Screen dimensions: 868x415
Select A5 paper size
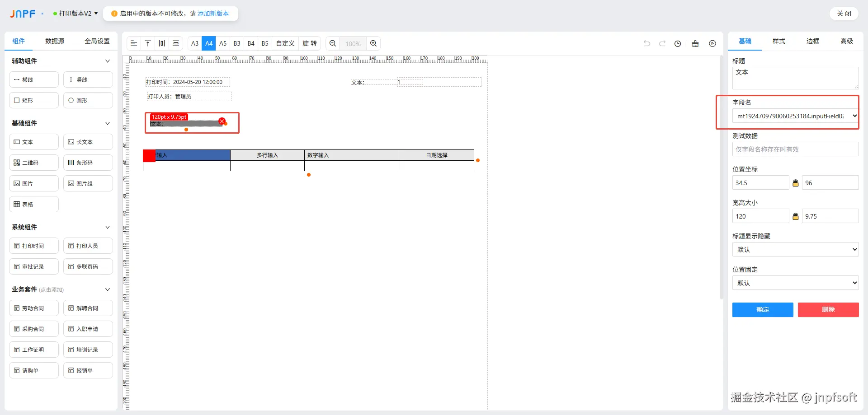pos(223,43)
